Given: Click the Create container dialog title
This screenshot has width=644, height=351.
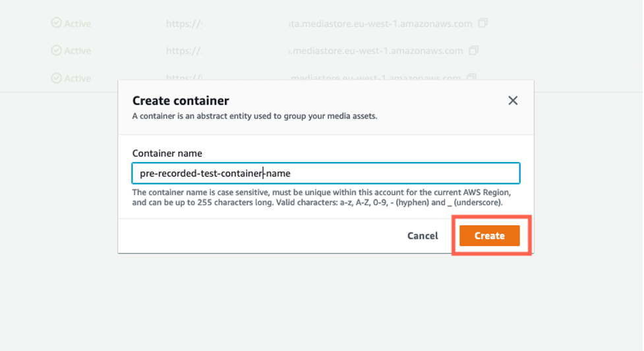Looking at the screenshot, I should (181, 101).
